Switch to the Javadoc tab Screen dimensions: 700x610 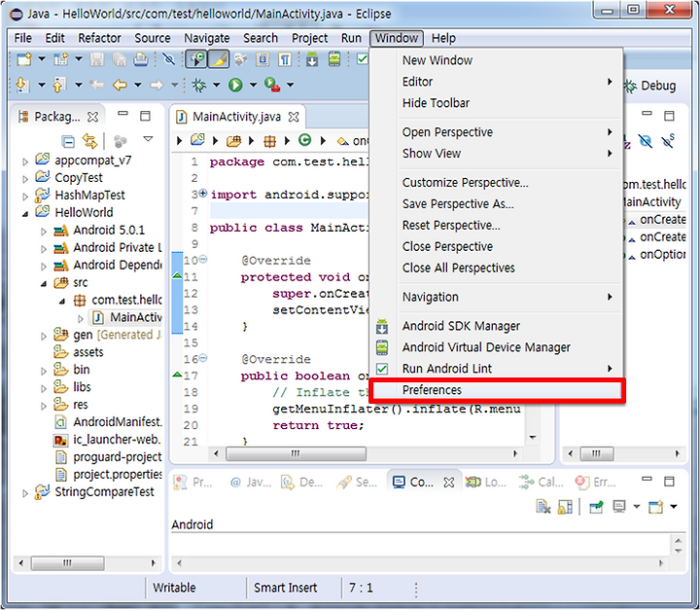point(251,483)
